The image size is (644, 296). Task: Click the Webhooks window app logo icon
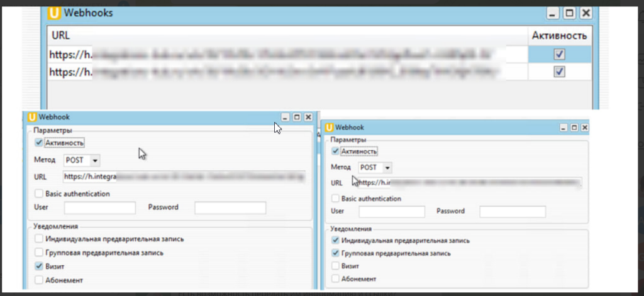[x=57, y=13]
